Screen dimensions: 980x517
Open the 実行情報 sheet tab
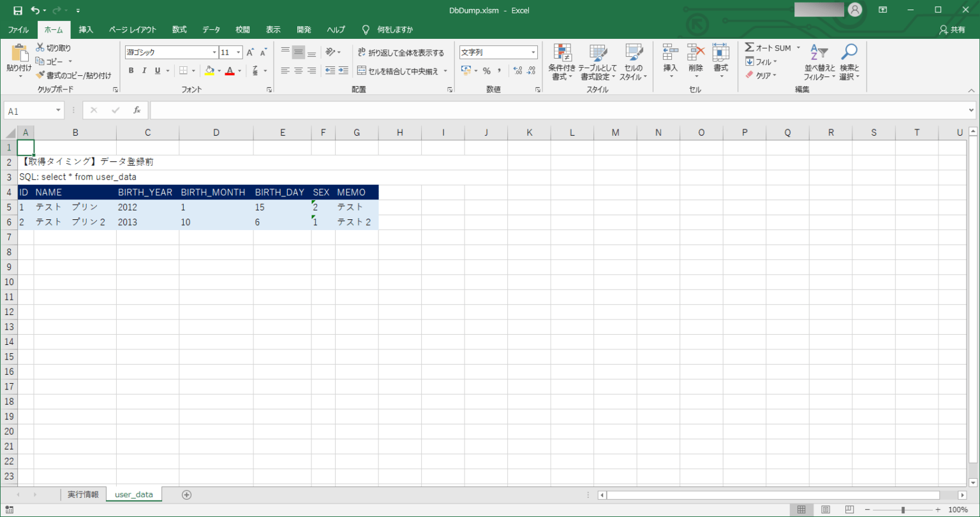click(x=83, y=495)
